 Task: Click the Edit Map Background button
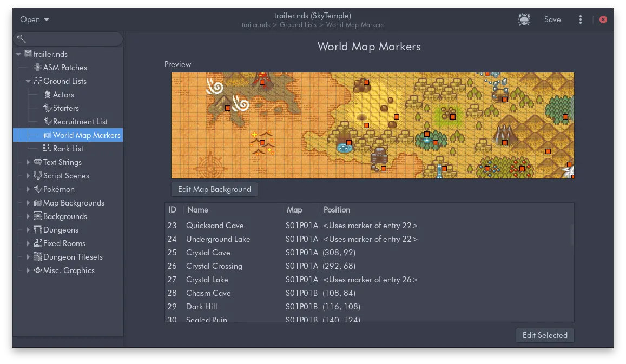[214, 189]
